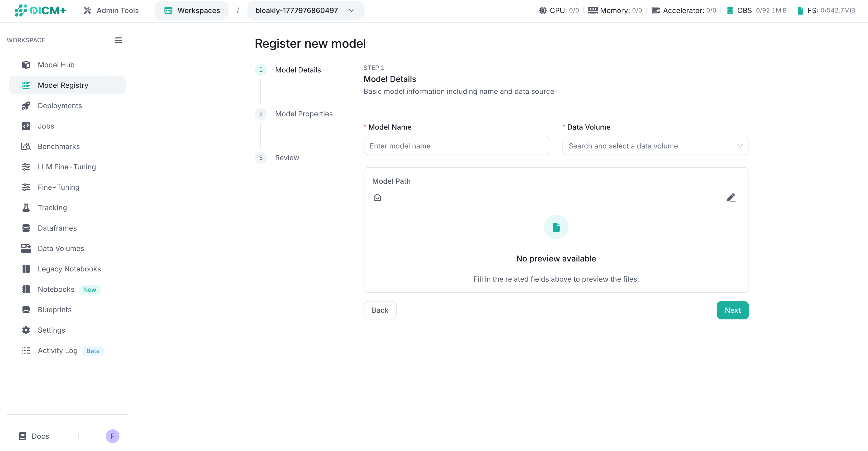Click the Settings sidebar label
Screen dimensions: 868x451
(51, 330)
